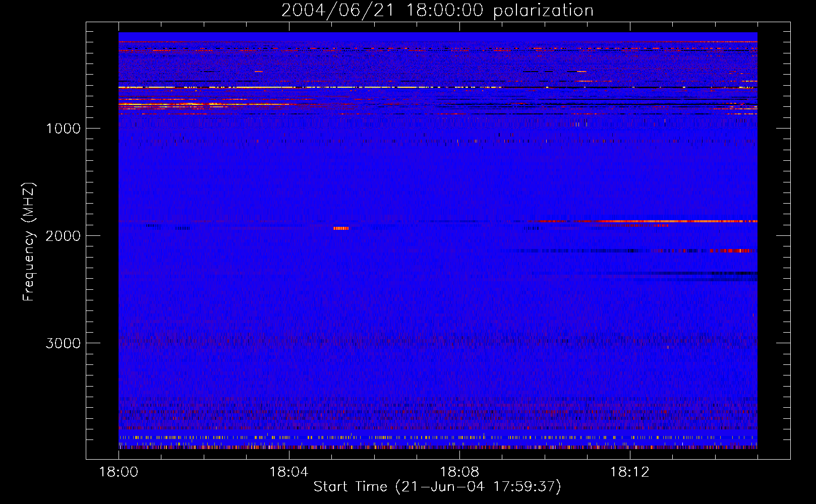Click the 18:08 time axis label
This screenshot has width=816, height=504.
point(459,472)
